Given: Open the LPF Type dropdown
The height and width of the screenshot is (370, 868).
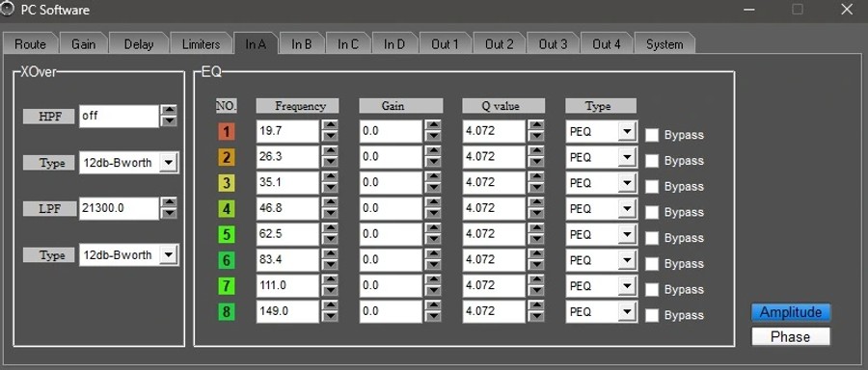Looking at the screenshot, I should [169, 255].
